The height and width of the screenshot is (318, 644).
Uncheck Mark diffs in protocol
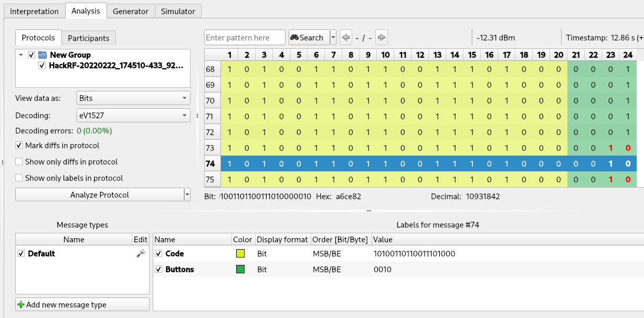point(19,146)
